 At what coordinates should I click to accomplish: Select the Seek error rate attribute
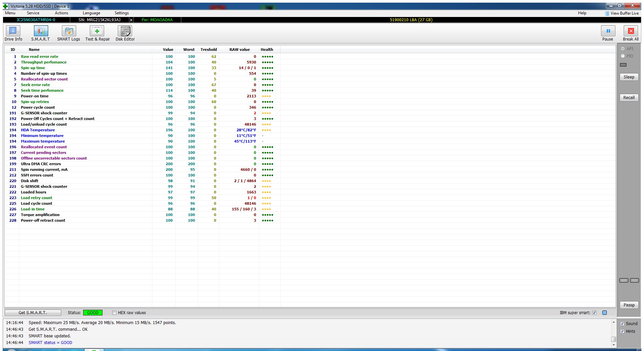142,85
